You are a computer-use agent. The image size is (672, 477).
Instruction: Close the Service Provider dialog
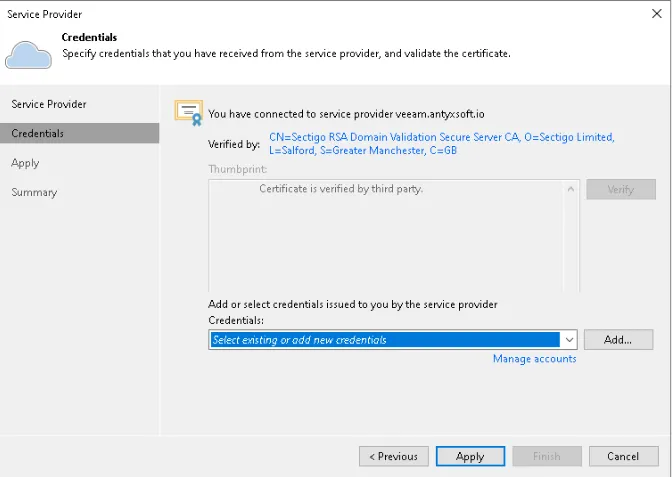(x=655, y=14)
